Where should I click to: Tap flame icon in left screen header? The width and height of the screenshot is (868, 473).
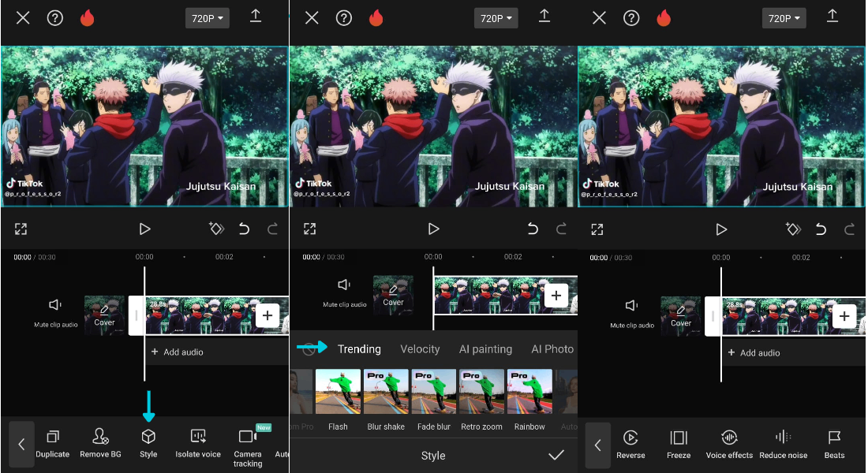[x=88, y=18]
